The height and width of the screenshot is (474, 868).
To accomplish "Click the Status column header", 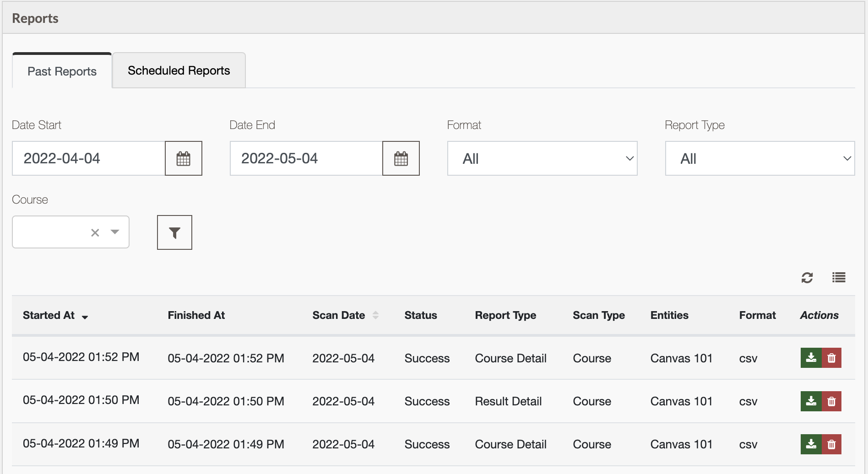I will point(421,315).
